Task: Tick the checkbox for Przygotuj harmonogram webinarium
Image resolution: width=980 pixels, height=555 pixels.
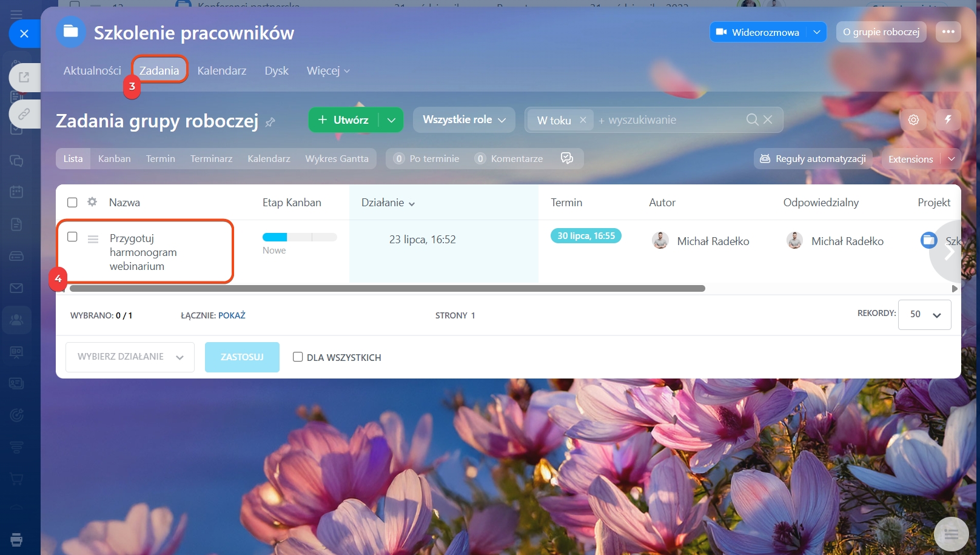Action: 72,237
